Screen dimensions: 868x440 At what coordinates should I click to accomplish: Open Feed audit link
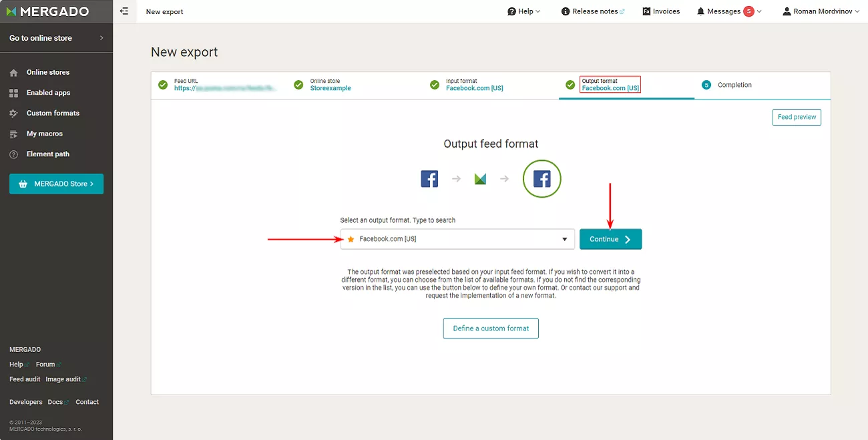tap(25, 379)
